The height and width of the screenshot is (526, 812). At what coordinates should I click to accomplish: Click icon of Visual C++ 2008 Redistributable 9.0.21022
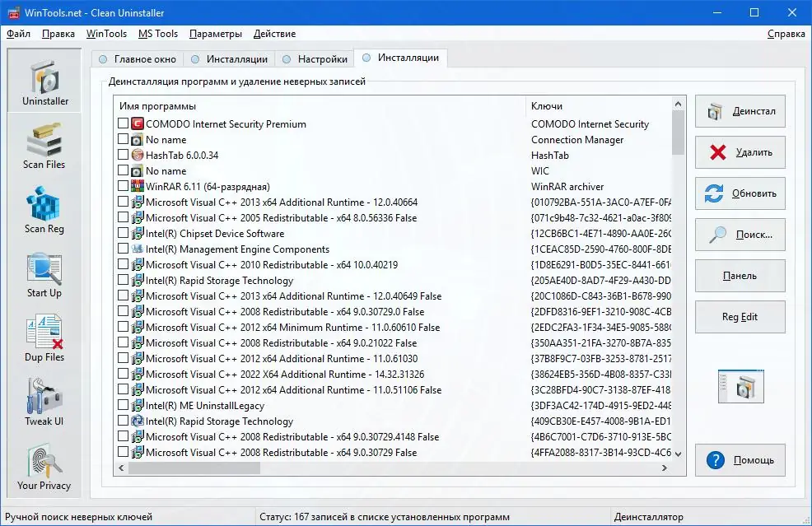point(138,342)
